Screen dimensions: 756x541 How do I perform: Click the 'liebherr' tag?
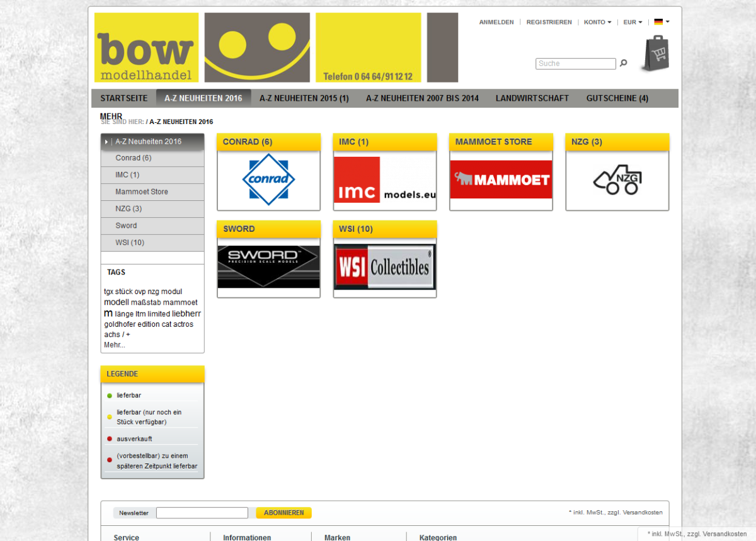pyautogui.click(x=186, y=314)
